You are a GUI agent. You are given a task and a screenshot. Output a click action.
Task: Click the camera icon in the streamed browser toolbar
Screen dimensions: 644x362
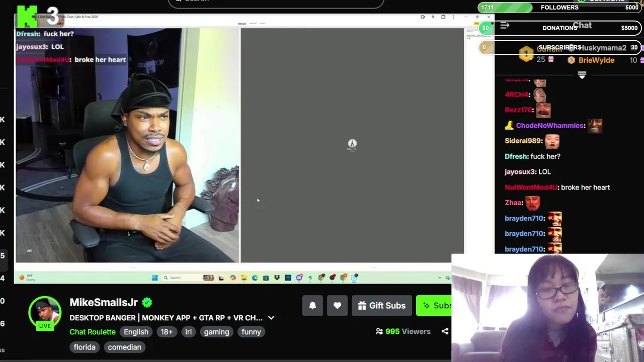pyautogui.click(x=423, y=17)
